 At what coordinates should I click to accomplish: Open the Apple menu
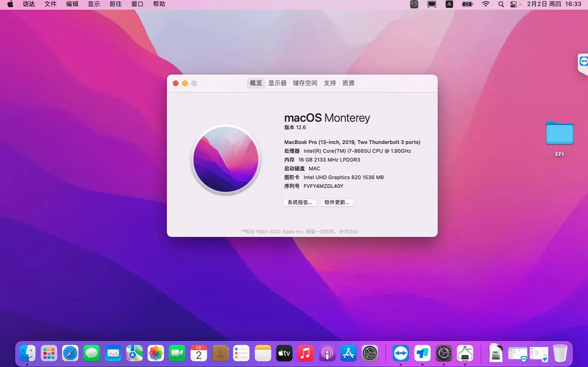coord(11,4)
